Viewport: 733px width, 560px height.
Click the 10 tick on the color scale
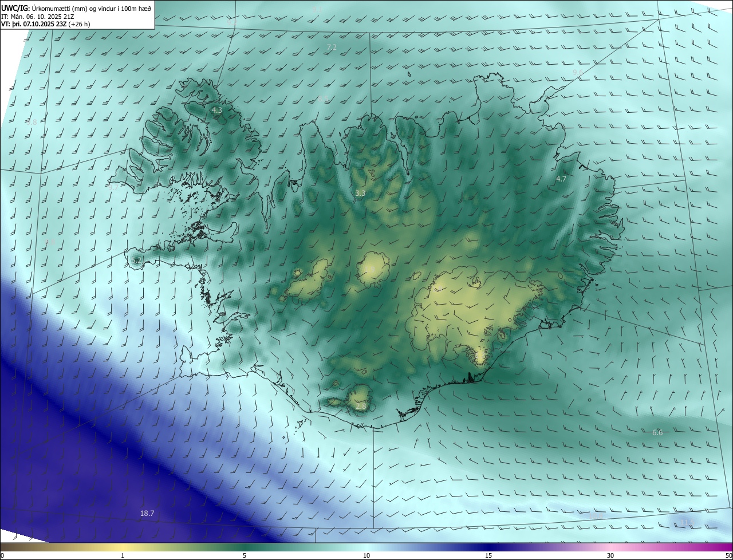click(x=366, y=555)
